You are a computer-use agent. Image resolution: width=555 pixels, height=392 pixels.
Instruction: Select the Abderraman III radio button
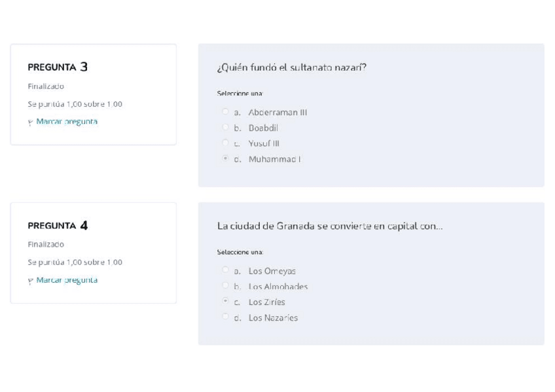click(226, 112)
